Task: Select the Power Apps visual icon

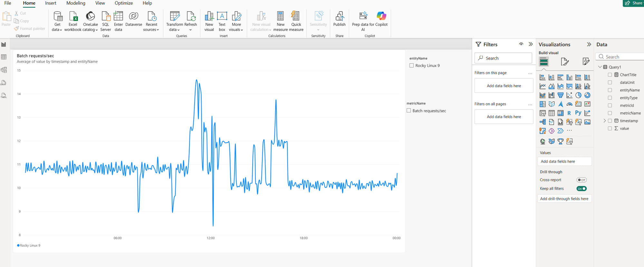Action: coord(552,131)
